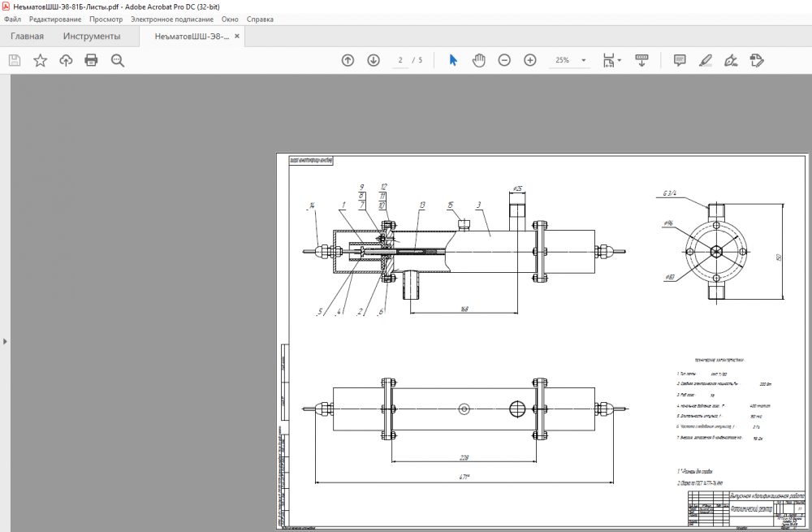Expand the left navigation pane
Screen dimensions: 812x532
5,341
